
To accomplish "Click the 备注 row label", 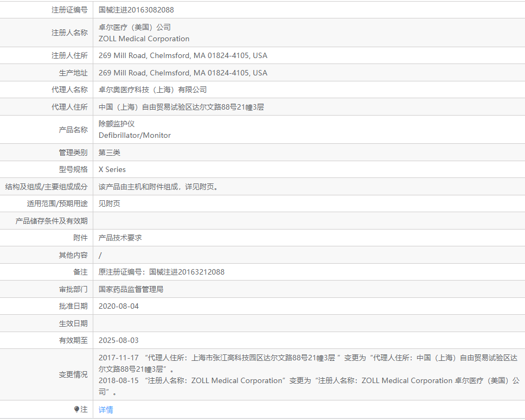I will [x=80, y=272].
